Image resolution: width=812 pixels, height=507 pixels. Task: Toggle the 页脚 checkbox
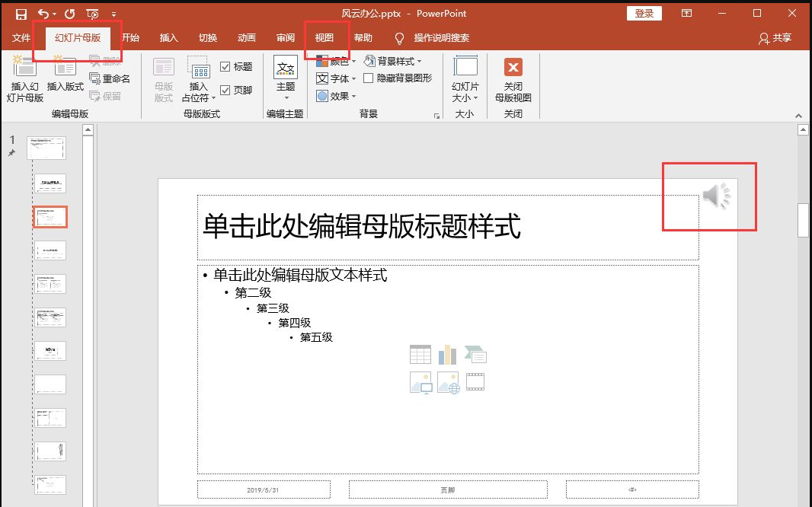click(225, 91)
